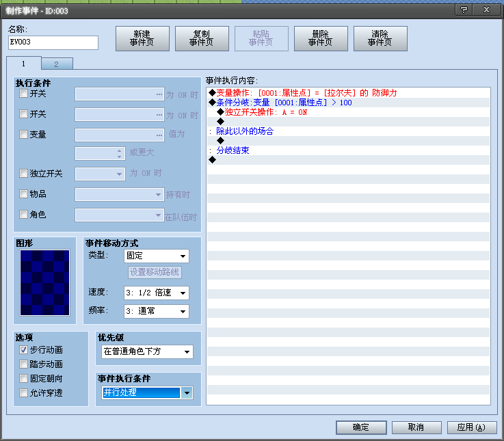The image size is (504, 441).
Task: Enable the 角色 condition checkbox
Action: click(x=23, y=215)
